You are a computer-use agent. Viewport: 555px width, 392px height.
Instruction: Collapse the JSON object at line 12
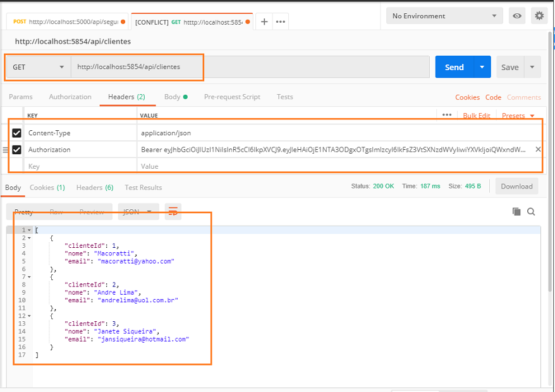click(x=29, y=316)
